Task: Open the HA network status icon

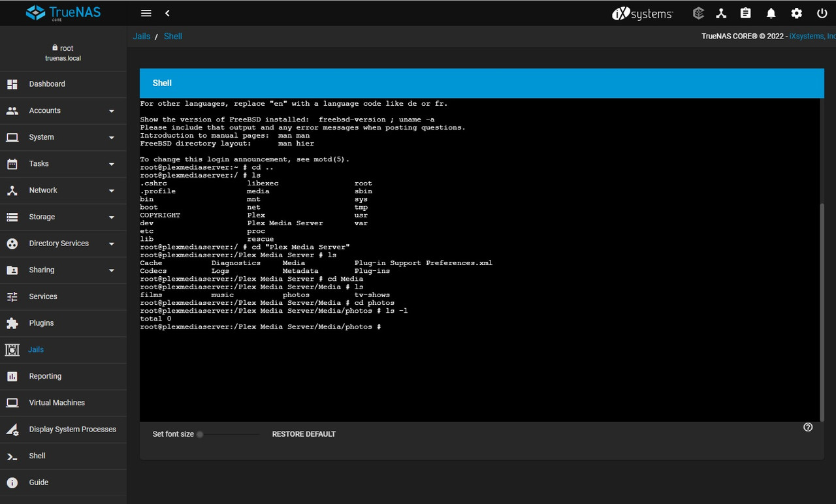Action: pos(721,13)
